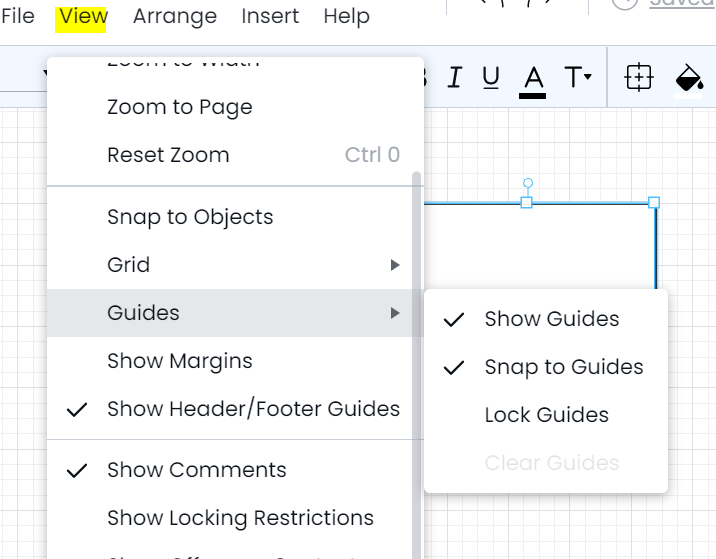Select Lock Guides

tap(546, 415)
